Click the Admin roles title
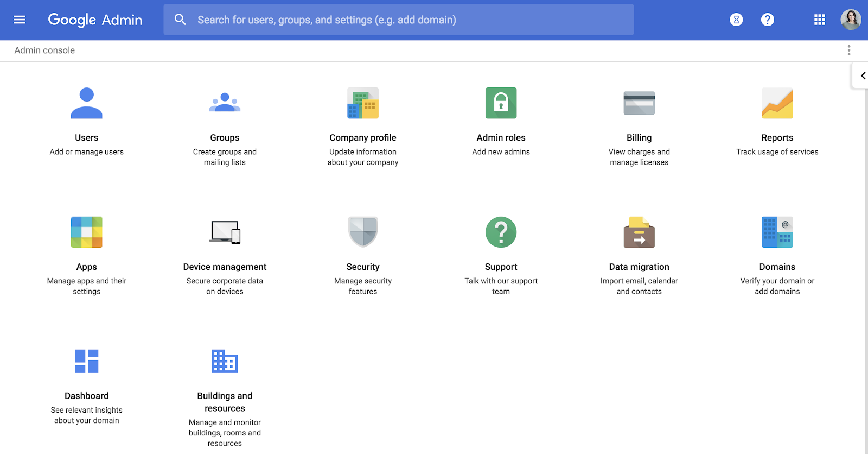 pos(501,138)
